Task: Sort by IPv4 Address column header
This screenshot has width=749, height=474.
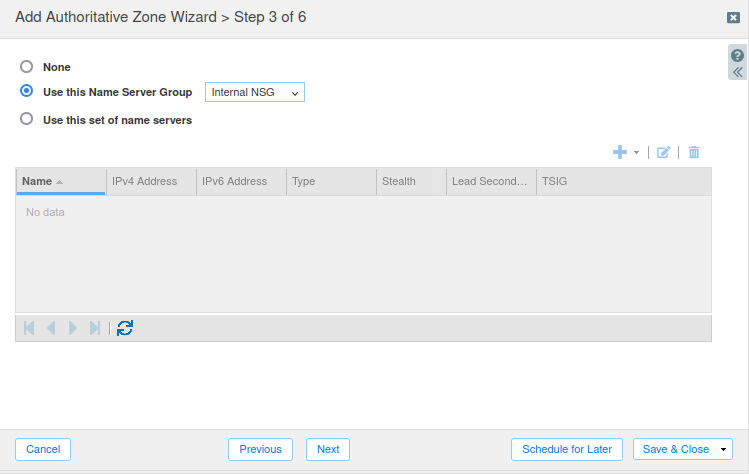Action: coord(144,182)
